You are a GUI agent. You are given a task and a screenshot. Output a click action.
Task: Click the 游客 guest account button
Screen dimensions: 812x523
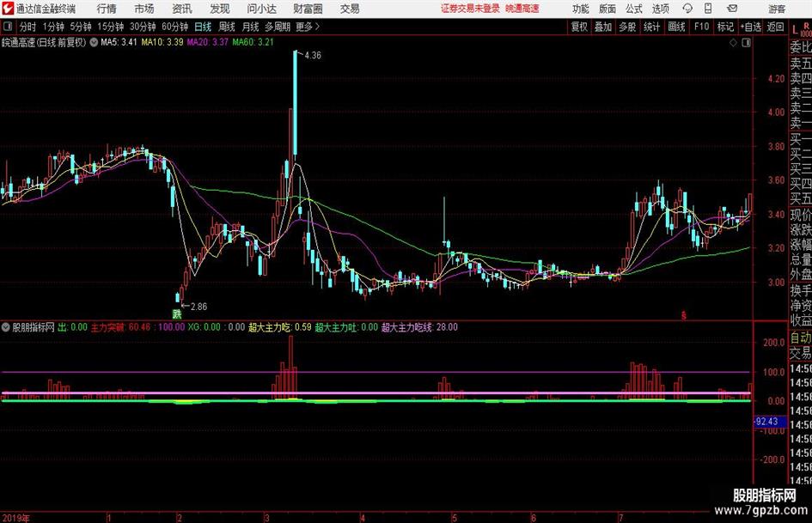pos(777,9)
